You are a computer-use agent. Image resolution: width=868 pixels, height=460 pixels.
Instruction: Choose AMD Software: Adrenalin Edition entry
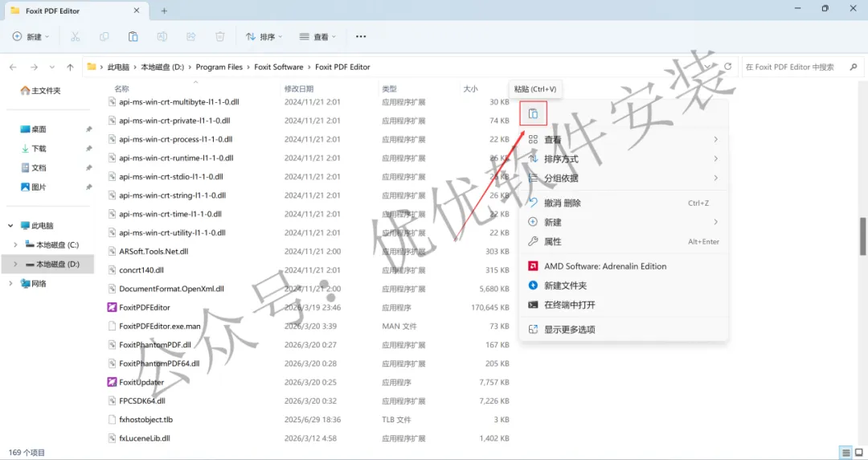click(x=624, y=266)
